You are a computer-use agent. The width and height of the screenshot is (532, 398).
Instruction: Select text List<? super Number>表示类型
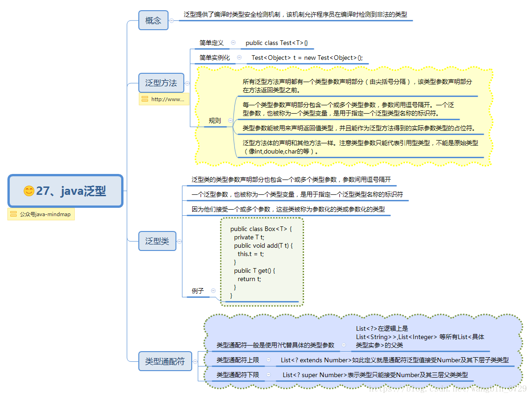(375, 375)
